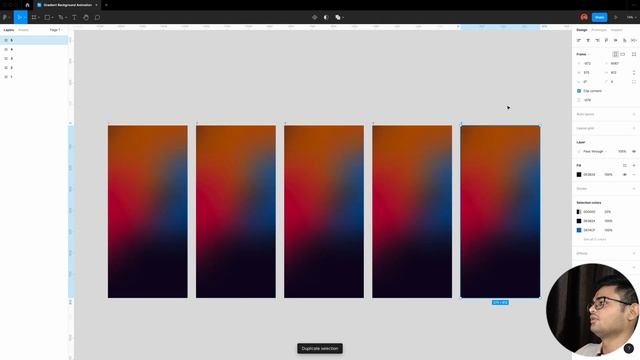Align selection to bottom
The height and width of the screenshot is (360, 640).
tap(624, 40)
